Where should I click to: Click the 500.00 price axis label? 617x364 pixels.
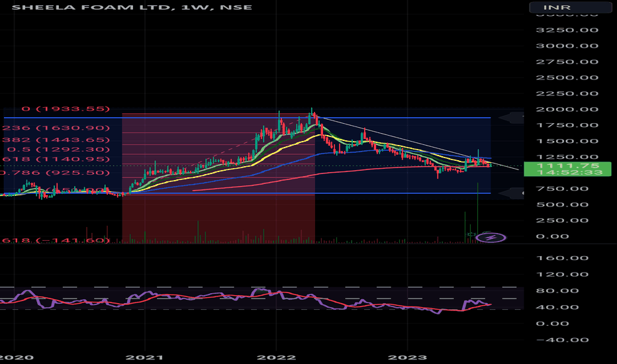point(562,205)
